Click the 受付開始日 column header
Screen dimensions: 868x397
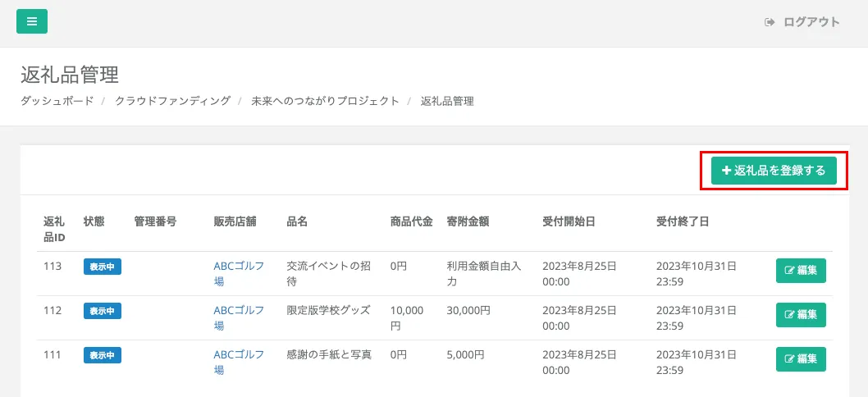pyautogui.click(x=569, y=221)
